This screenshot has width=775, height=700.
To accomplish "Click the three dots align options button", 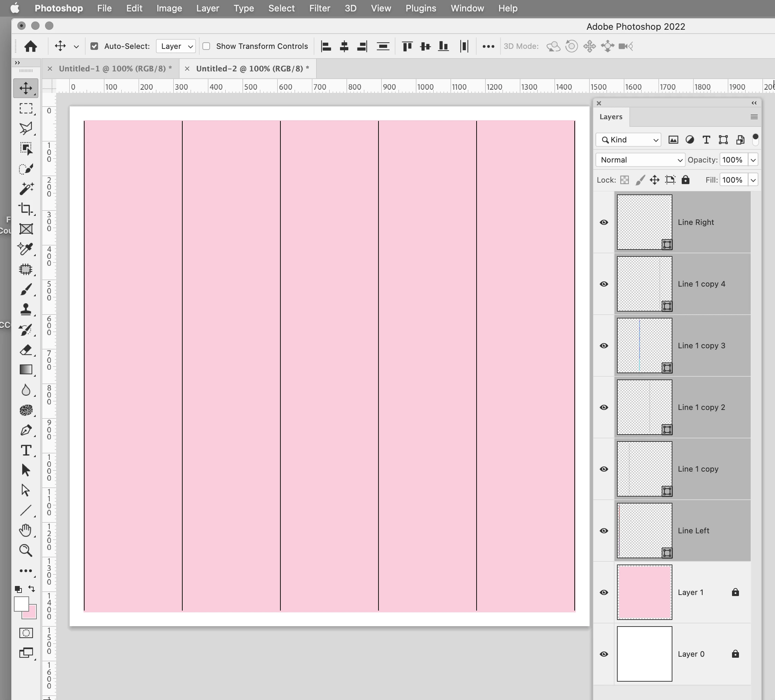I will pos(488,46).
